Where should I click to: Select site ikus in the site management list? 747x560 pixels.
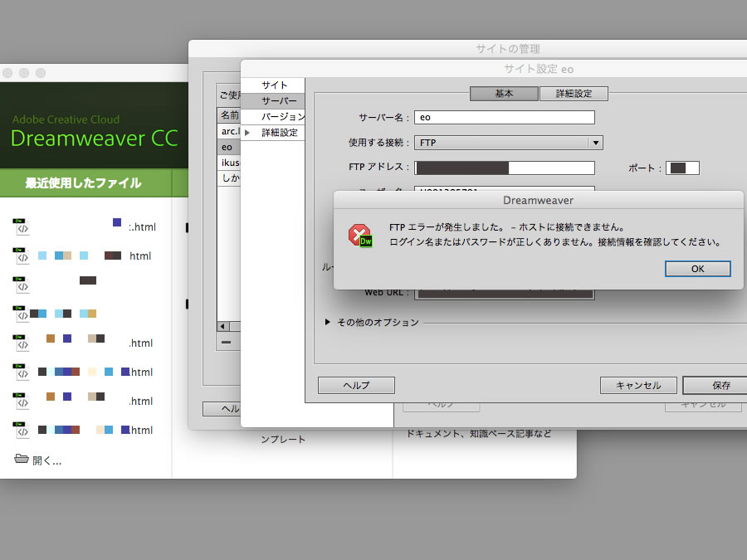(x=229, y=163)
